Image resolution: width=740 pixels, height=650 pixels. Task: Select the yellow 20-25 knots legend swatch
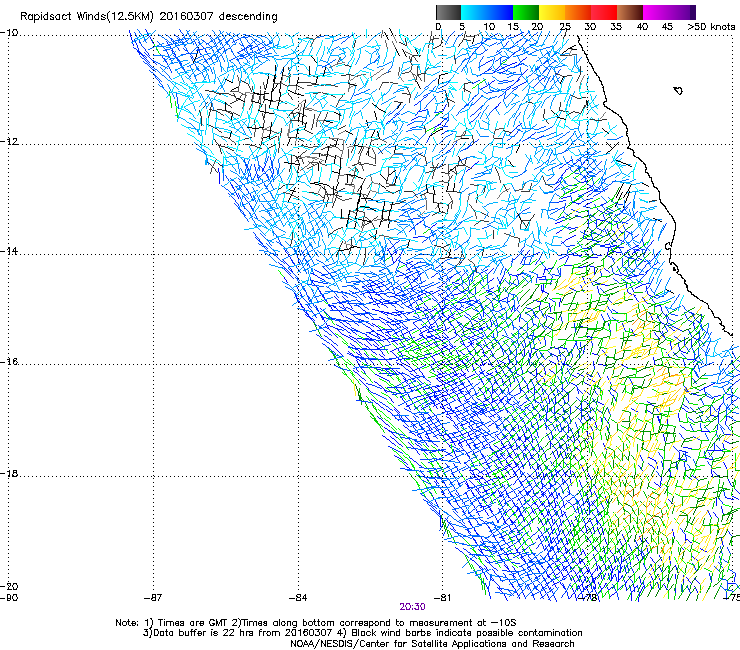(x=552, y=12)
